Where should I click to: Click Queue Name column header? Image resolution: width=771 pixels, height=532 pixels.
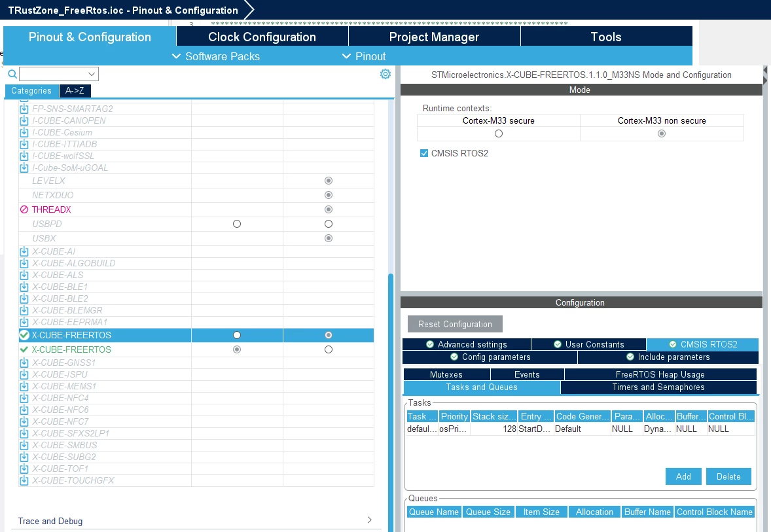point(434,512)
